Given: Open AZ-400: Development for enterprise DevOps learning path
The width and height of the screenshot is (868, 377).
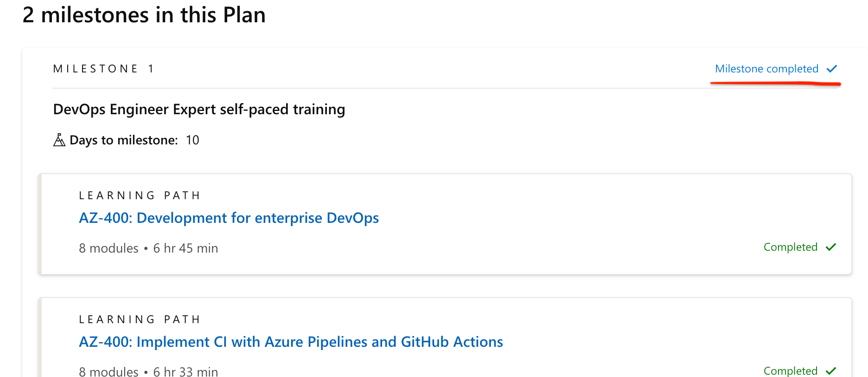Looking at the screenshot, I should click(229, 218).
